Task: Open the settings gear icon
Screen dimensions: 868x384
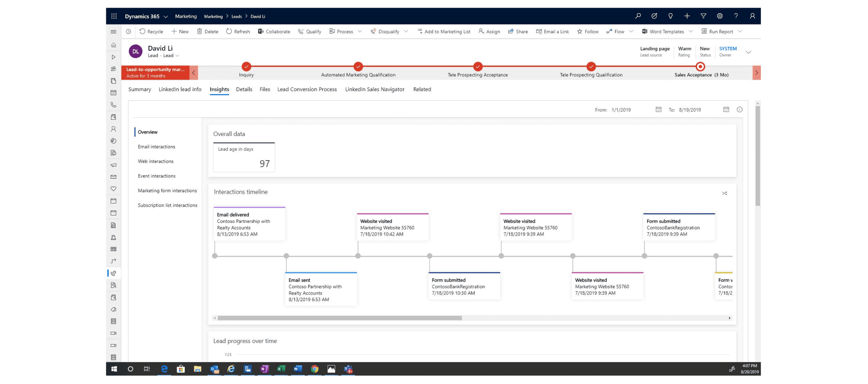Action: (720, 16)
